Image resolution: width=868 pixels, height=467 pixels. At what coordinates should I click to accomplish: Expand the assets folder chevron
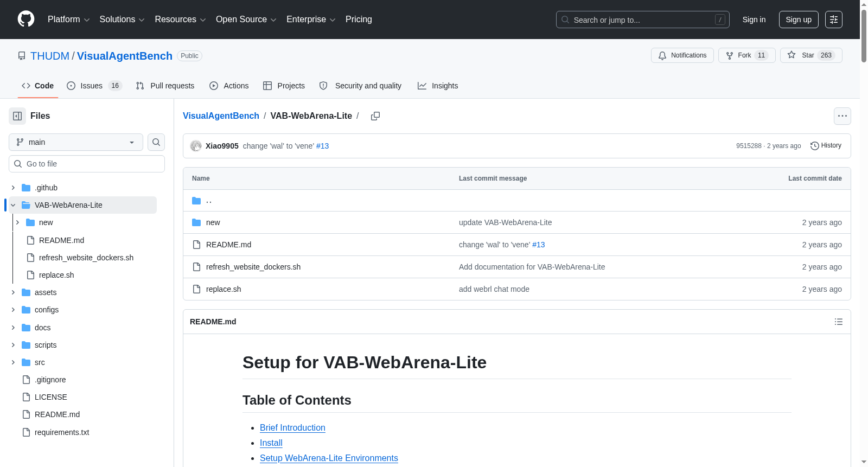click(x=13, y=292)
